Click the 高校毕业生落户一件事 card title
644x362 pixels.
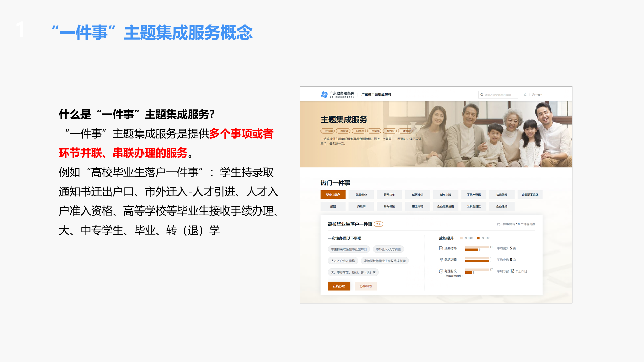(350, 224)
